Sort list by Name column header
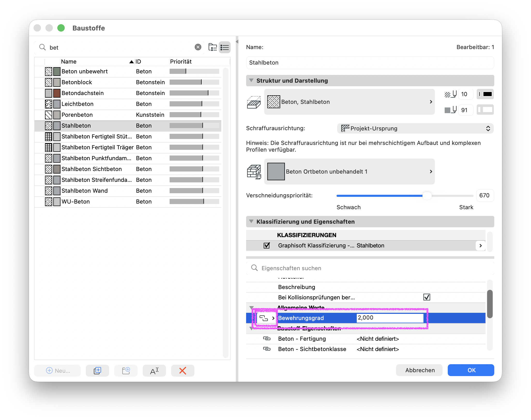 point(97,61)
